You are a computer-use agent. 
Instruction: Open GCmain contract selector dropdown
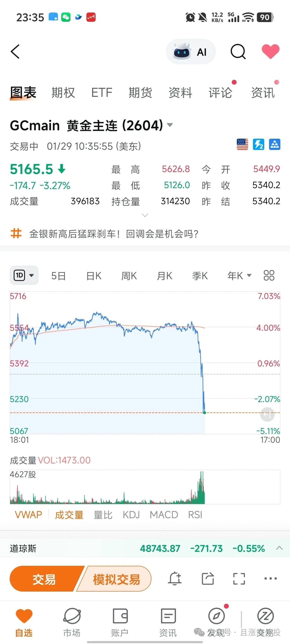pos(170,125)
